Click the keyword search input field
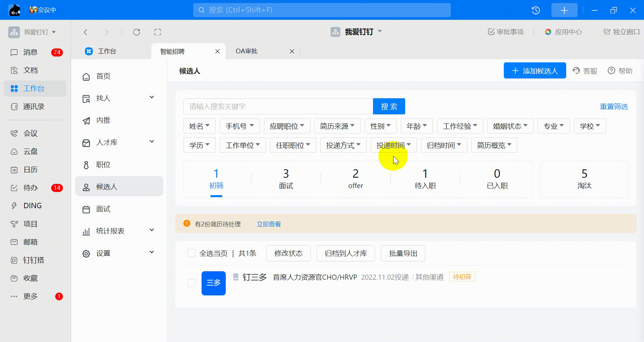This screenshot has width=644, height=342. [x=278, y=107]
